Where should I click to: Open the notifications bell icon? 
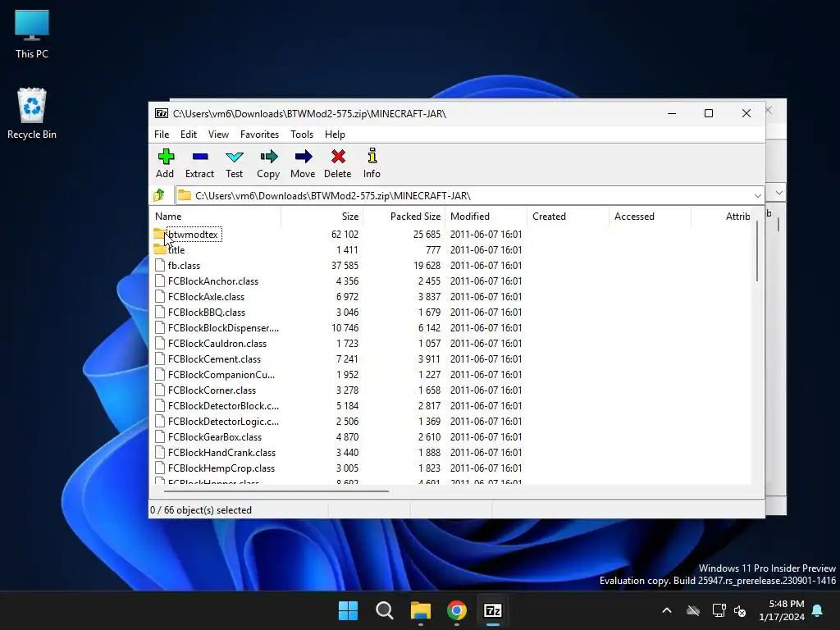click(818, 610)
